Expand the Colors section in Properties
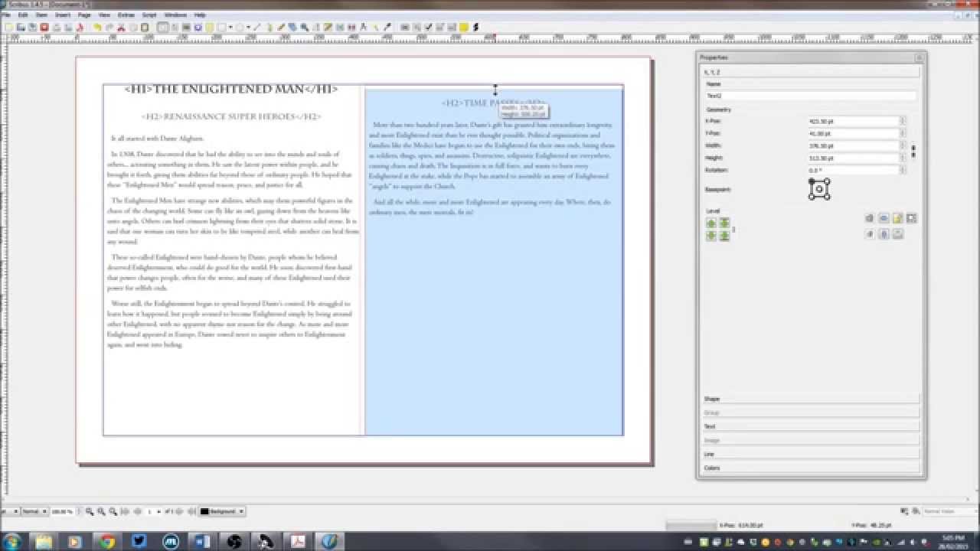Screen dimensions: 980x551 811,468
